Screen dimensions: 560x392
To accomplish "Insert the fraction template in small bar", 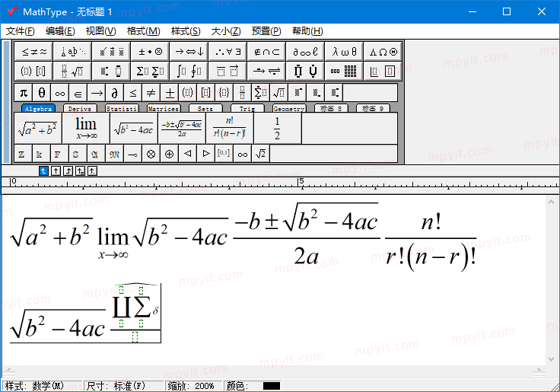I will click(x=243, y=93).
